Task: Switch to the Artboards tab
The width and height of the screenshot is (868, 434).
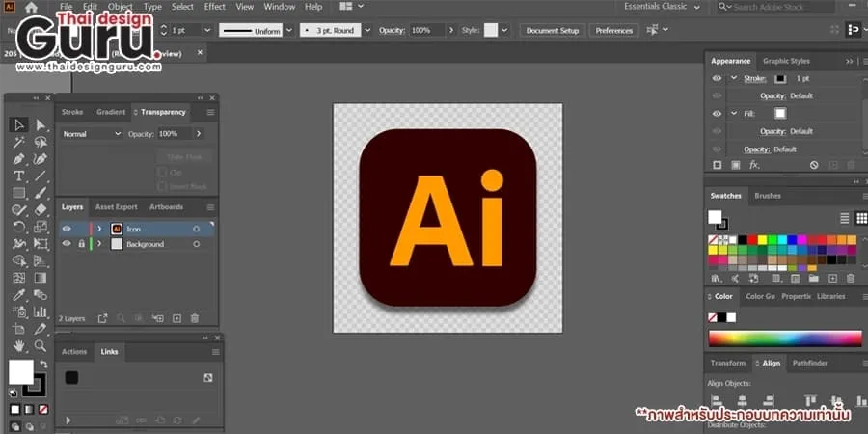Action: point(166,207)
